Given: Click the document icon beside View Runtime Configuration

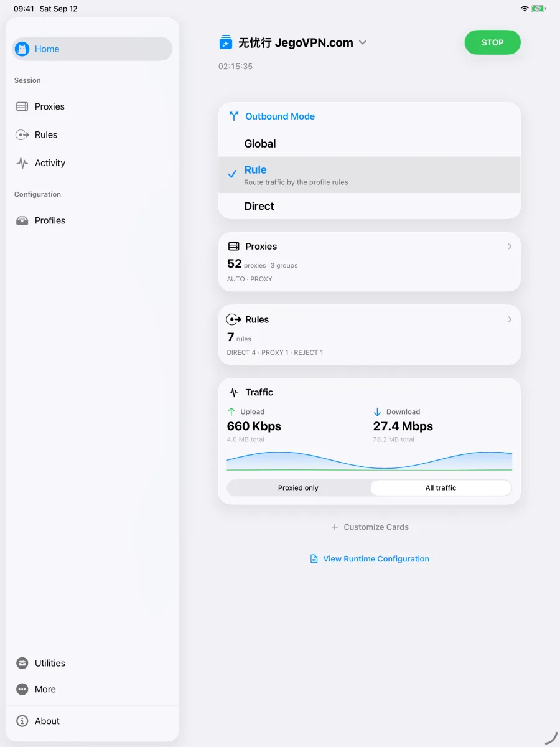Looking at the screenshot, I should [x=314, y=559].
